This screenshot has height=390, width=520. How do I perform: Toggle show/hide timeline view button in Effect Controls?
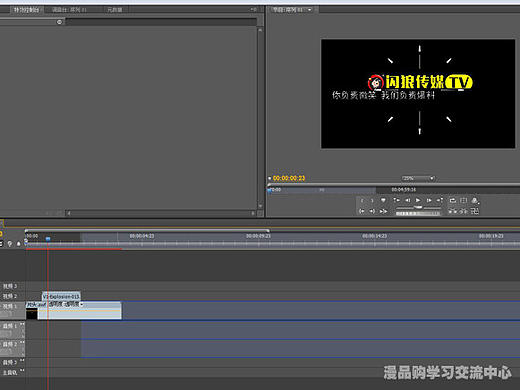point(59,22)
